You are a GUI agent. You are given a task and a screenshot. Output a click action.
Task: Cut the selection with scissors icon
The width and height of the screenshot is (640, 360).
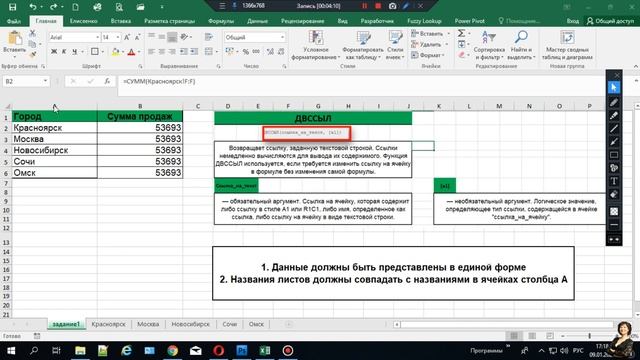click(x=32, y=33)
